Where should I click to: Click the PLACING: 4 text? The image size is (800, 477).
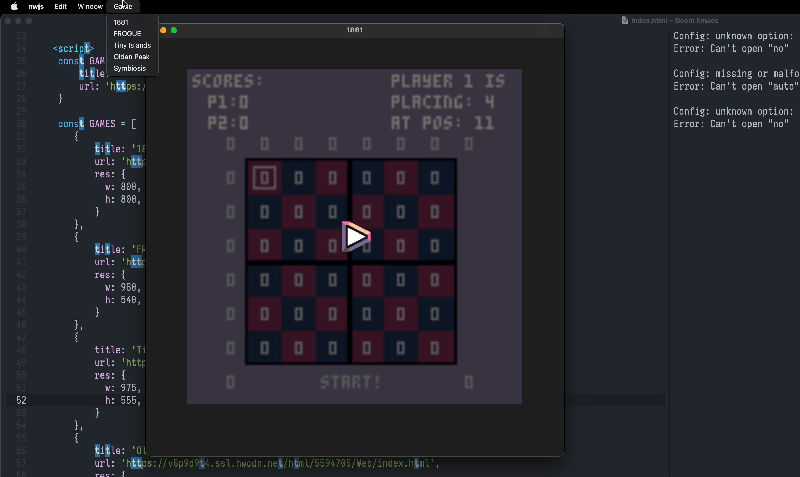[443, 102]
